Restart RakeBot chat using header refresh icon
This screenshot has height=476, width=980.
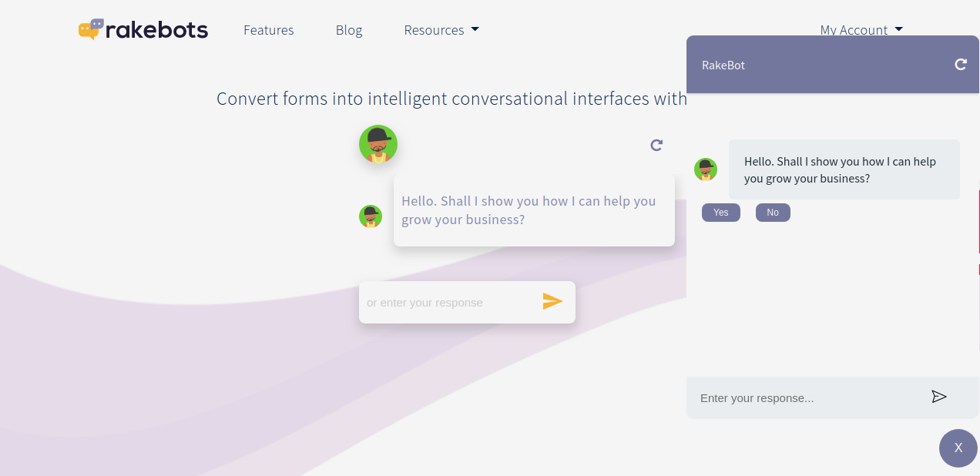click(960, 65)
